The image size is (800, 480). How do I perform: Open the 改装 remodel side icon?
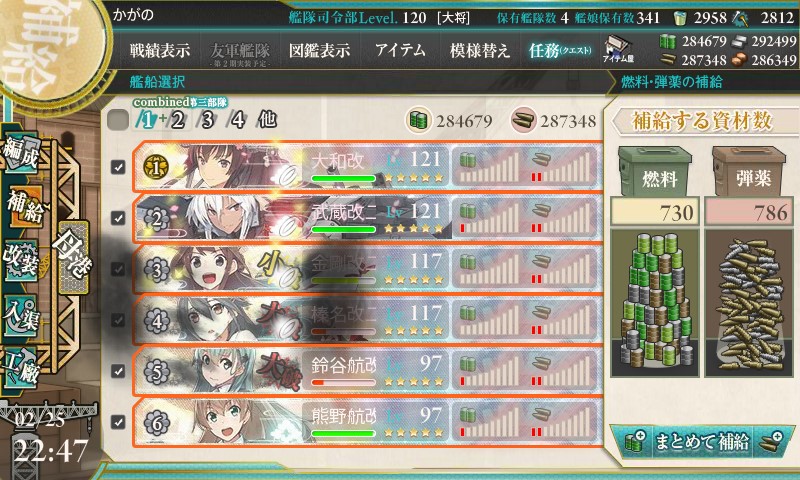20,260
